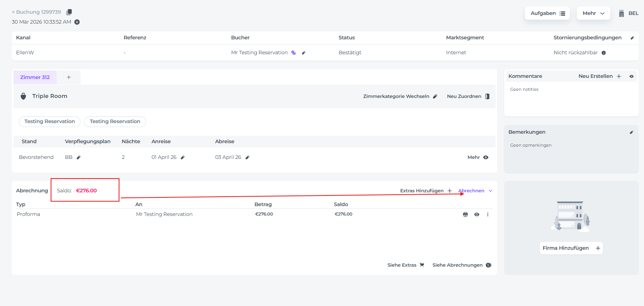
Task: Click the Aufgaben button
Action: 547,13
